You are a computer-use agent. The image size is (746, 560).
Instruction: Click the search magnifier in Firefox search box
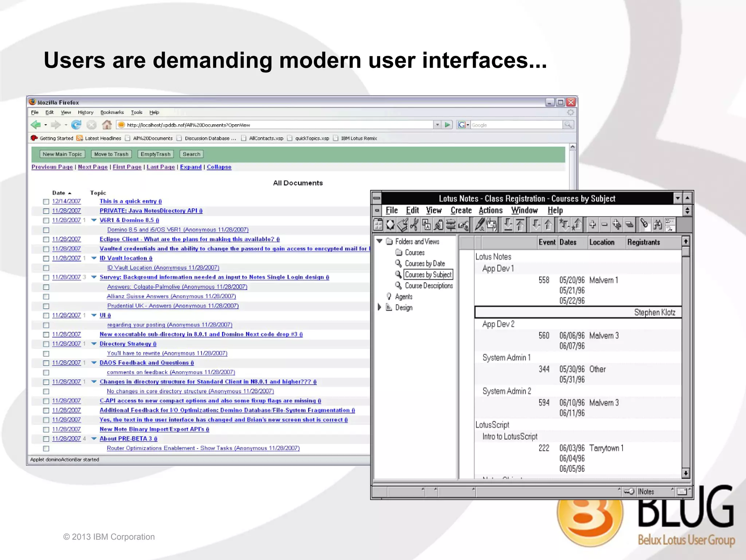point(568,125)
